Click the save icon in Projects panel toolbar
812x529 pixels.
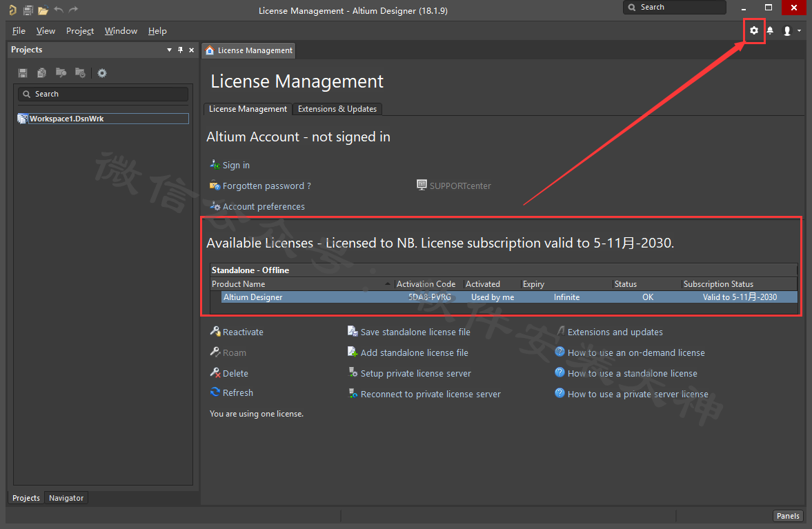pos(23,73)
